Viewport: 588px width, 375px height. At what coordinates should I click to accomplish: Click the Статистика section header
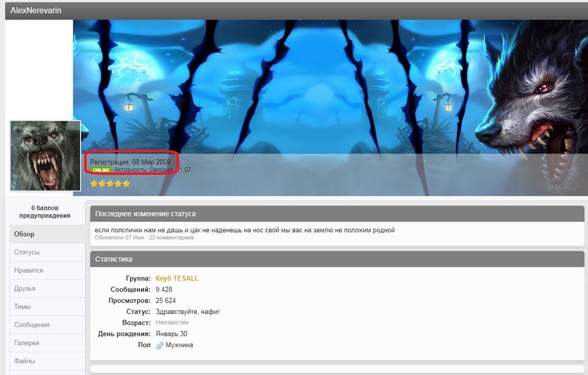coord(337,259)
